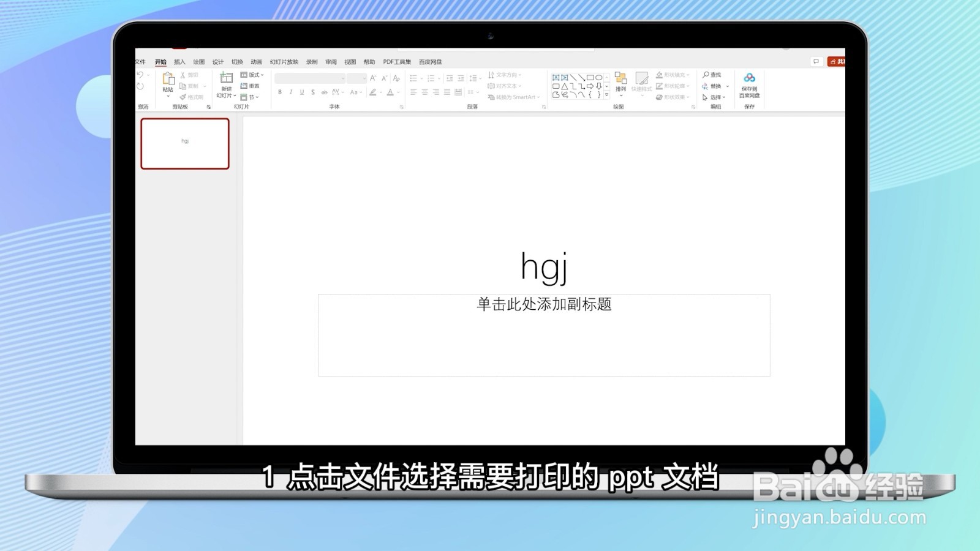Viewport: 980px width, 551px height.
Task: Click the Copy (复制) icon
Action: tap(183, 86)
